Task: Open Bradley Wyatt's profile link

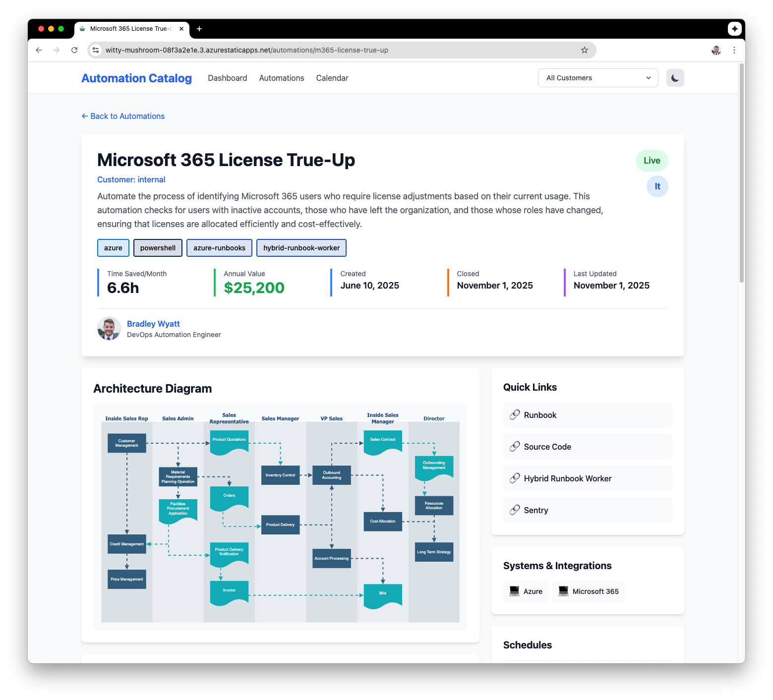Action: (x=153, y=324)
